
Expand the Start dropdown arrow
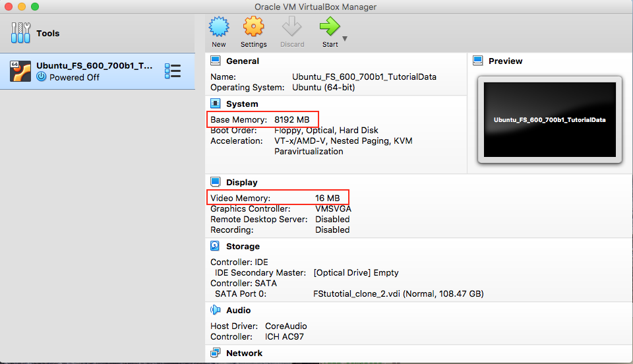tap(345, 39)
